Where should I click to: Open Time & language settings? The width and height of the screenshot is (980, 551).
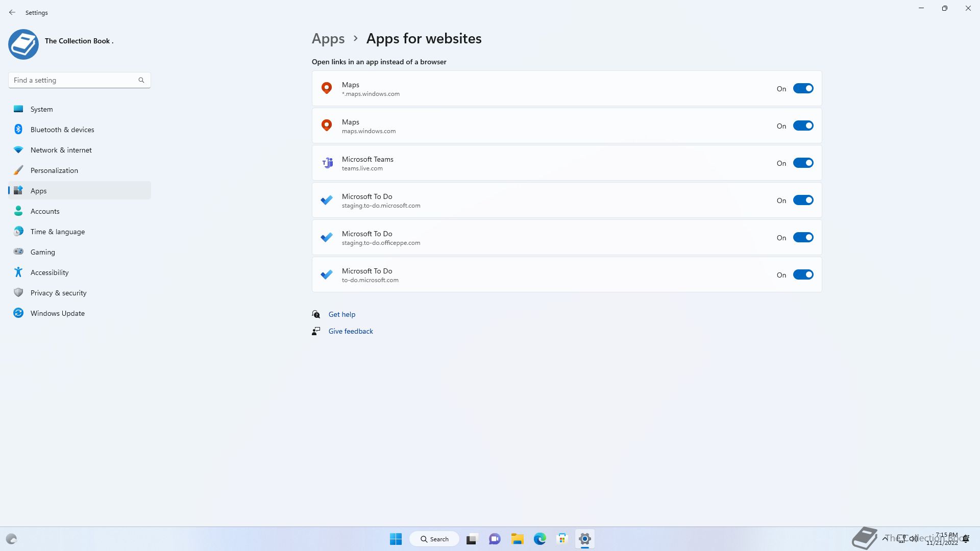79,232
